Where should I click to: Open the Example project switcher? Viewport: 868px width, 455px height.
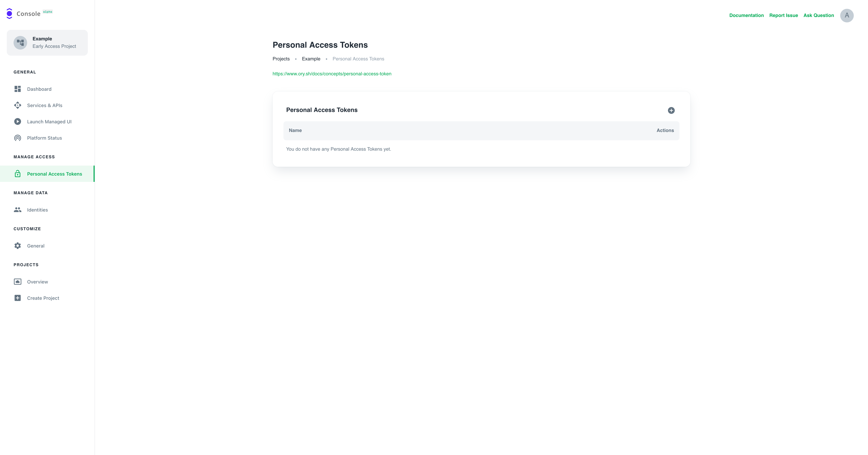click(47, 43)
